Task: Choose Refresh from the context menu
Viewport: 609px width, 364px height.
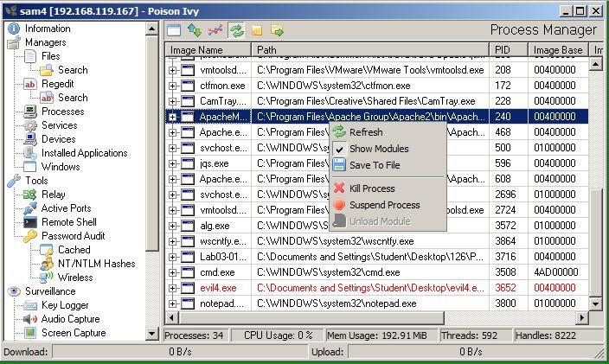Action: pos(388,132)
